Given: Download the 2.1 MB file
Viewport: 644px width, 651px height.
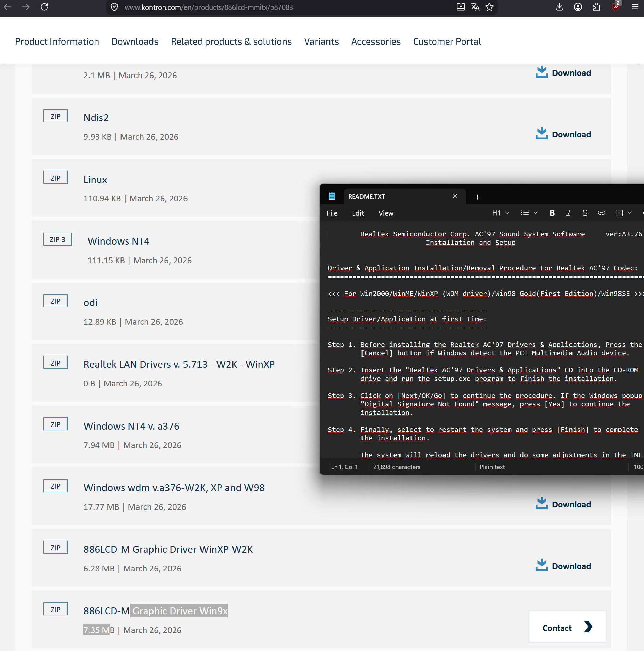Looking at the screenshot, I should [x=563, y=73].
